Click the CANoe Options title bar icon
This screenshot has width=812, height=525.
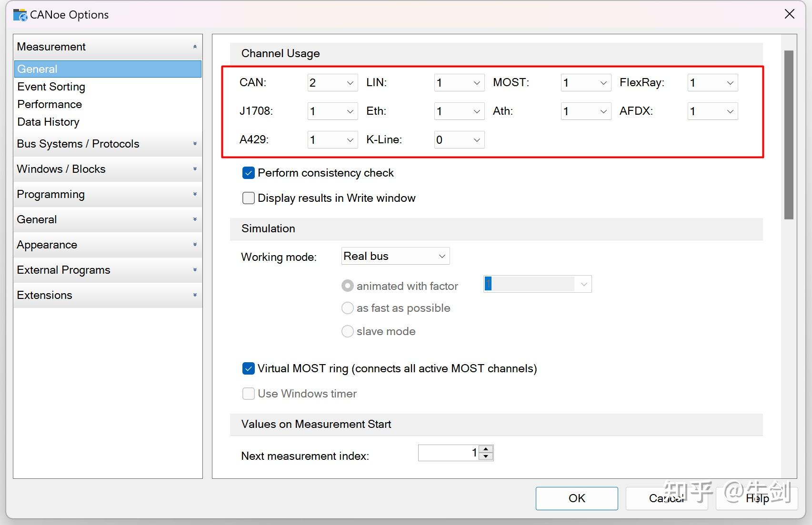[x=20, y=15]
